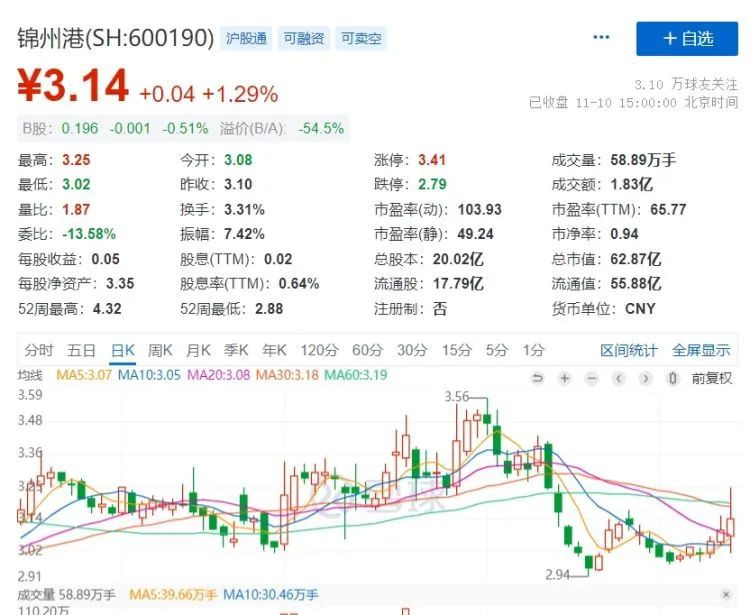Screen dimensions: 750x615
Task: Move chart right with forward arrow
Action: pos(646,379)
